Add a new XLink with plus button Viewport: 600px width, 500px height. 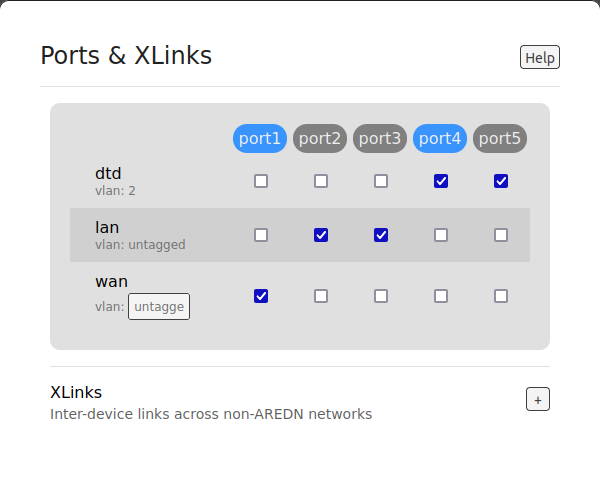[538, 399]
